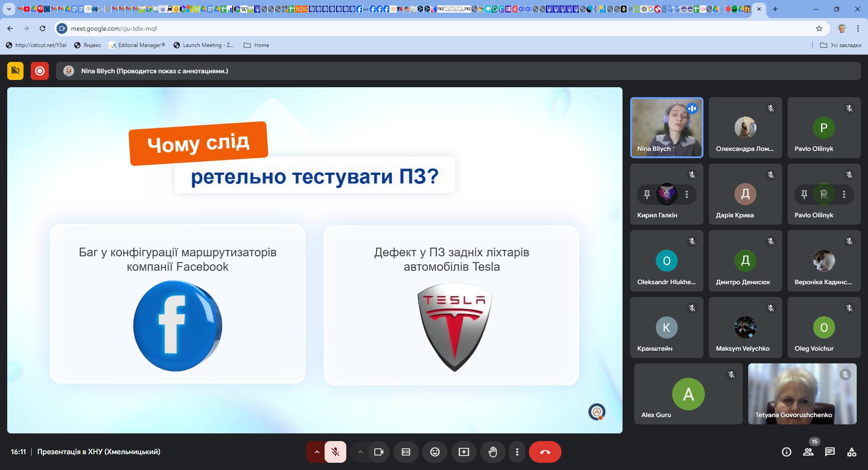Turn on closed captions

point(406,452)
